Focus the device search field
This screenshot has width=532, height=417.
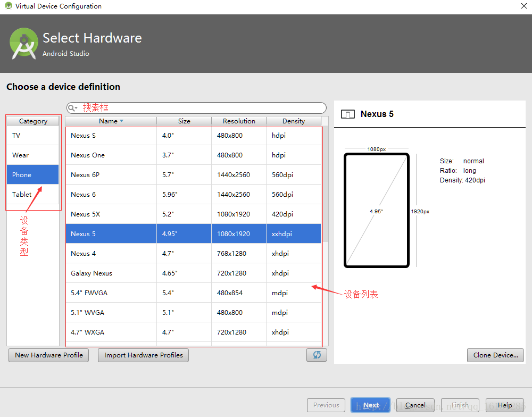pos(196,108)
